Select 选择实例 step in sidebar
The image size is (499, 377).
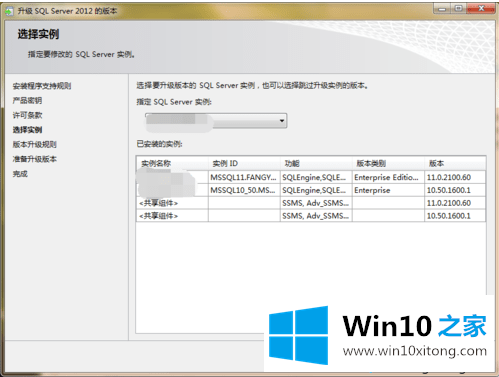(x=27, y=130)
